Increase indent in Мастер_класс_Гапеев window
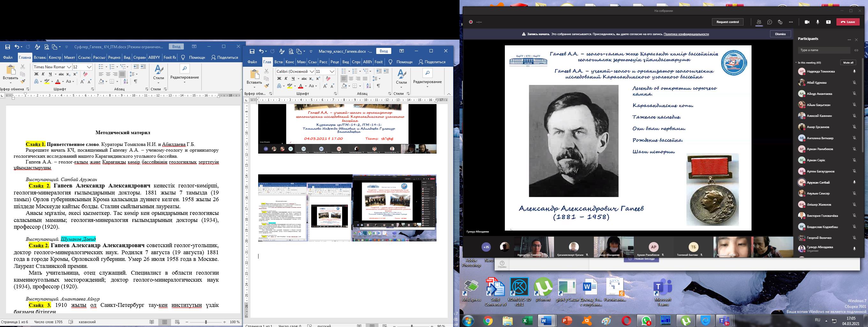Screen dimensions: 868x327 [x=386, y=71]
